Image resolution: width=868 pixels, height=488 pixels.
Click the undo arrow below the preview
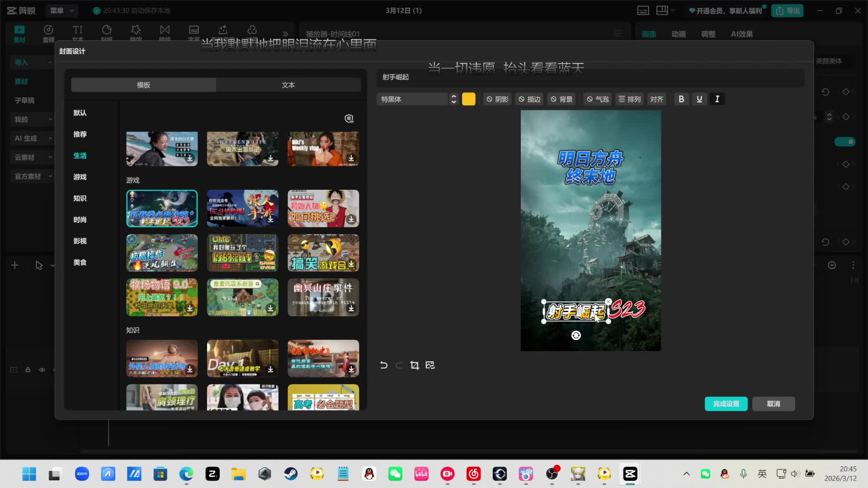384,365
